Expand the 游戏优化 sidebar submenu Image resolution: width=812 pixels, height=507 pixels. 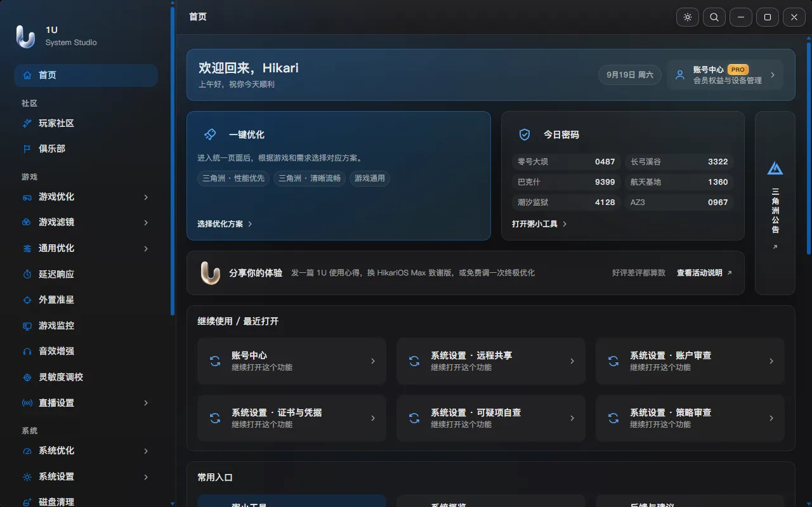tap(146, 197)
